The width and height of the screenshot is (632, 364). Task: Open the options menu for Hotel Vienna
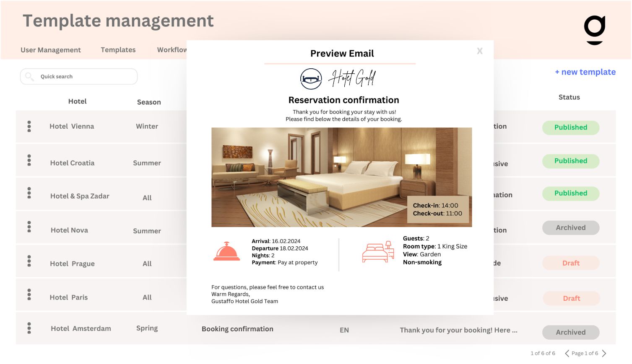point(29,126)
